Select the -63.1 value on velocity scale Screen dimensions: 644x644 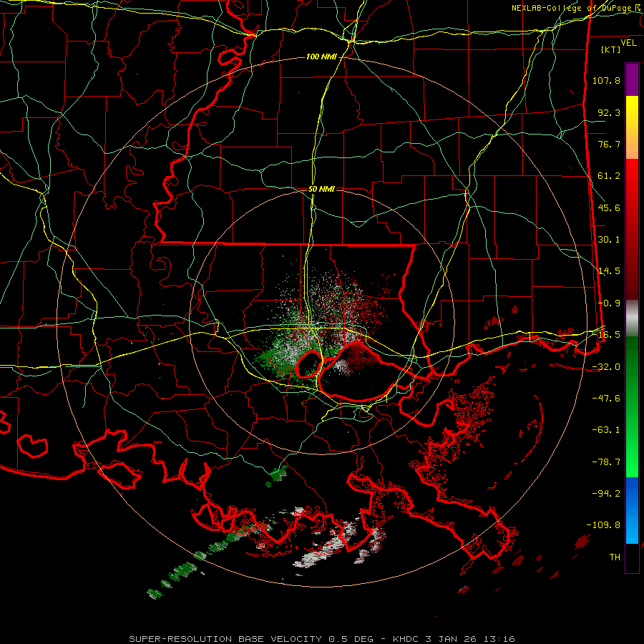(606, 430)
